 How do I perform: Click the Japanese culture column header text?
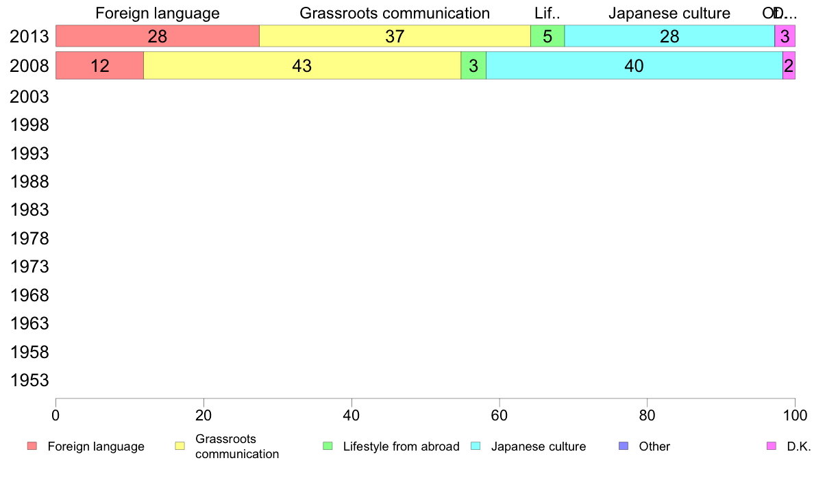point(669,13)
